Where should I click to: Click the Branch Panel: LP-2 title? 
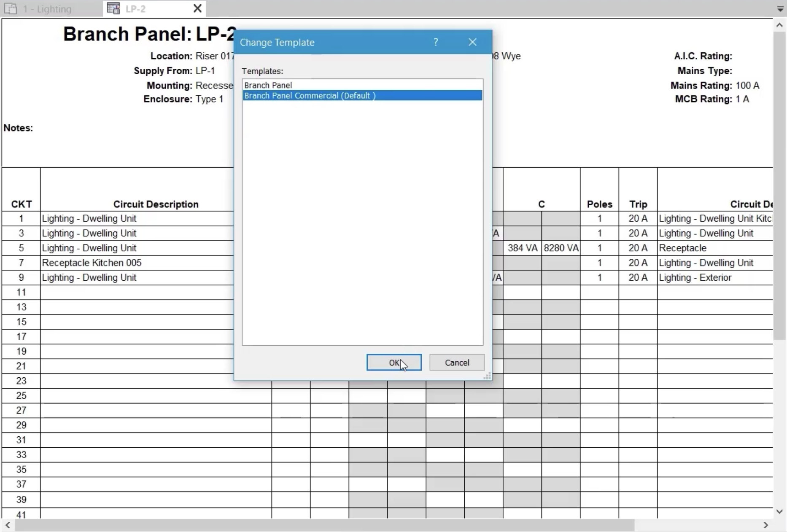pos(150,34)
